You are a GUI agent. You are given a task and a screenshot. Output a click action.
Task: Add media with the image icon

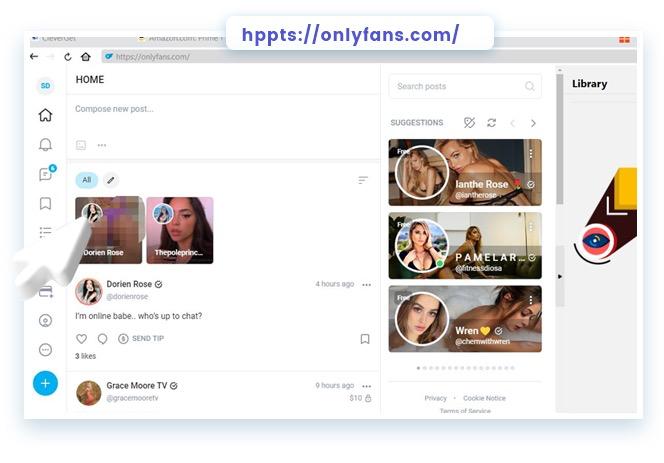(81, 145)
